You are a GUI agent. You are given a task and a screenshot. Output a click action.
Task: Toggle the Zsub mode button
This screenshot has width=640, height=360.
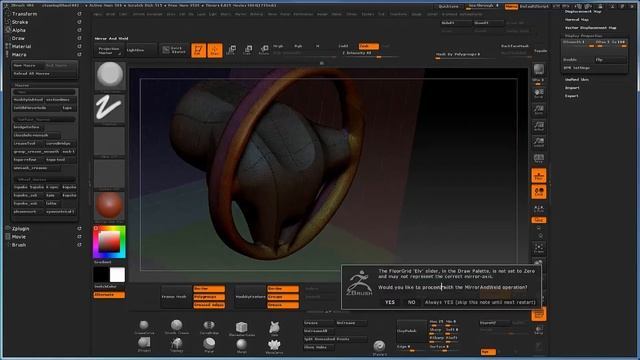point(369,46)
